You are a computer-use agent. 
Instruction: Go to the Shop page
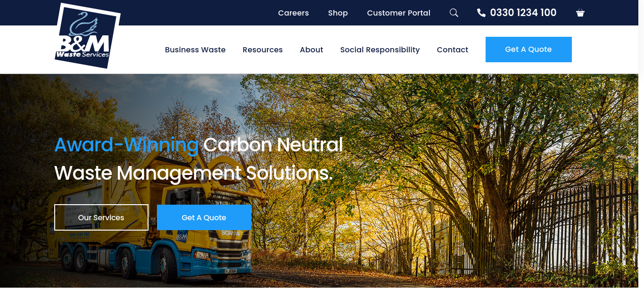[338, 13]
